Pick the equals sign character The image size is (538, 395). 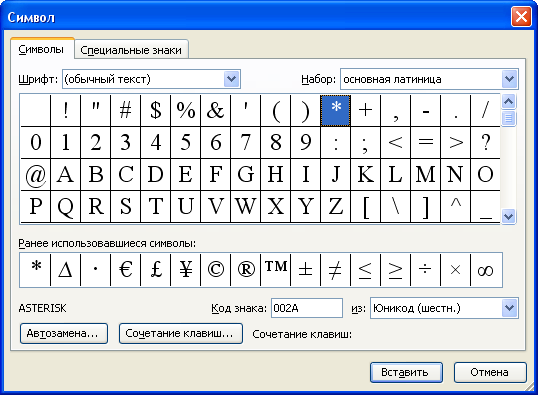coord(425,142)
